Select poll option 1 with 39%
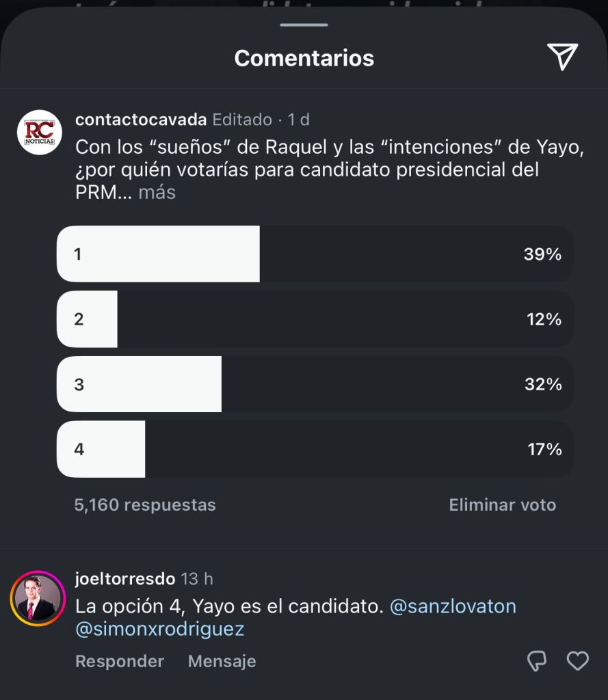Screen dimensions: 608x700 click(x=315, y=254)
